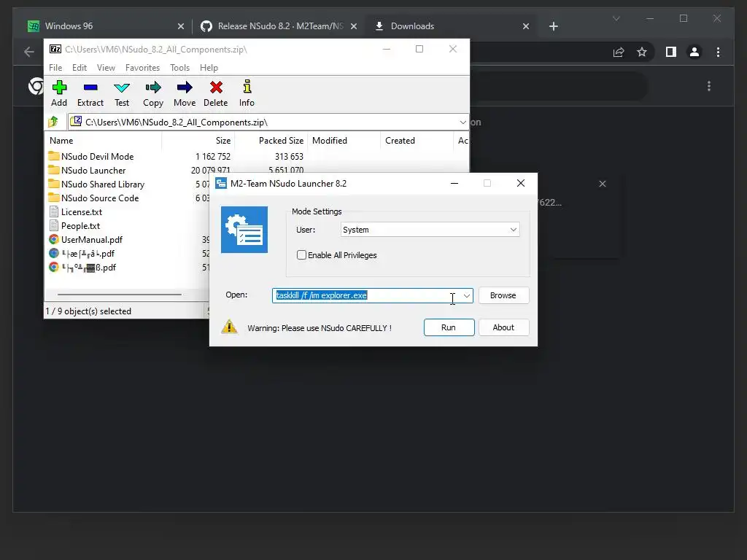The image size is (747, 560).
Task: Bookmark the page with the star icon
Action: (x=642, y=52)
